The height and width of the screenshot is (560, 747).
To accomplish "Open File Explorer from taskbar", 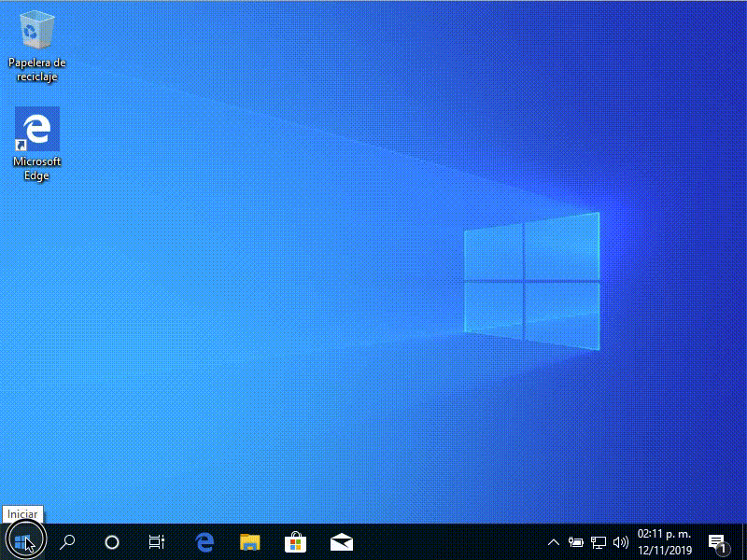I will point(249,541).
